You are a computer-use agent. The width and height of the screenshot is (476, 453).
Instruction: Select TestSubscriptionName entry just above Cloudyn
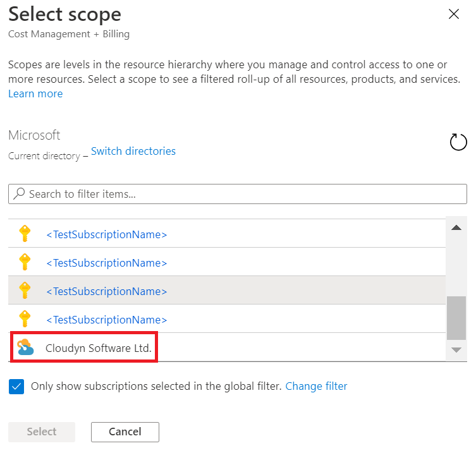(x=107, y=320)
